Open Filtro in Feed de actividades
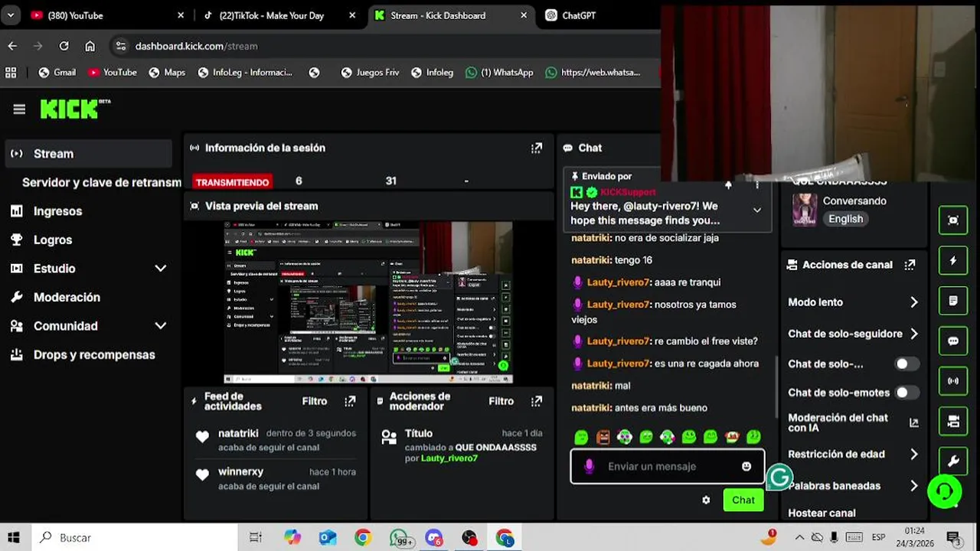This screenshot has width=980, height=551. coord(315,401)
